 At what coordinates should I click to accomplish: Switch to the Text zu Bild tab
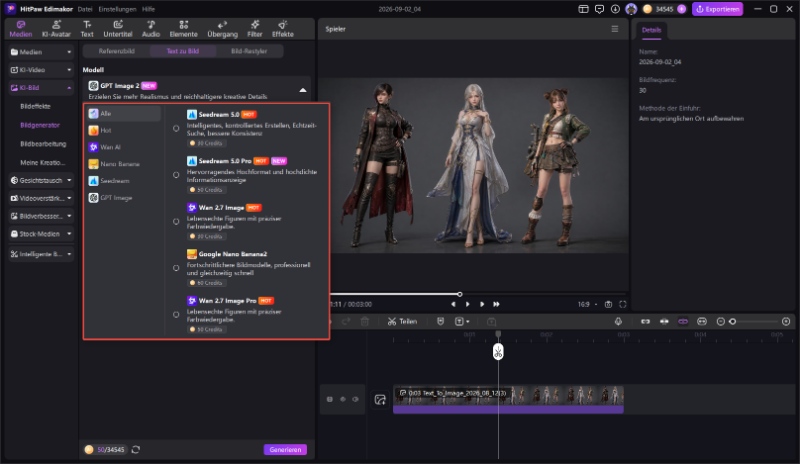(183, 51)
